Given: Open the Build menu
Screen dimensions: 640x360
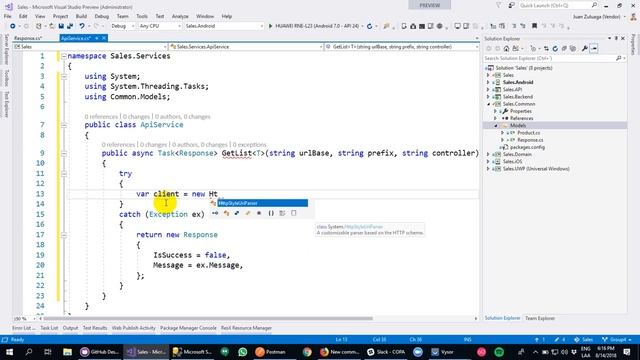Looking at the screenshot, I should [81, 16].
